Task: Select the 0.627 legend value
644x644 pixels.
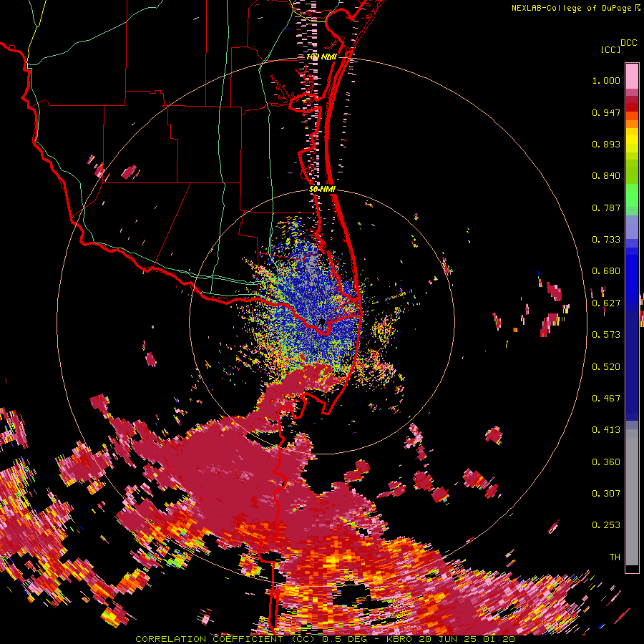Action: coord(606,303)
